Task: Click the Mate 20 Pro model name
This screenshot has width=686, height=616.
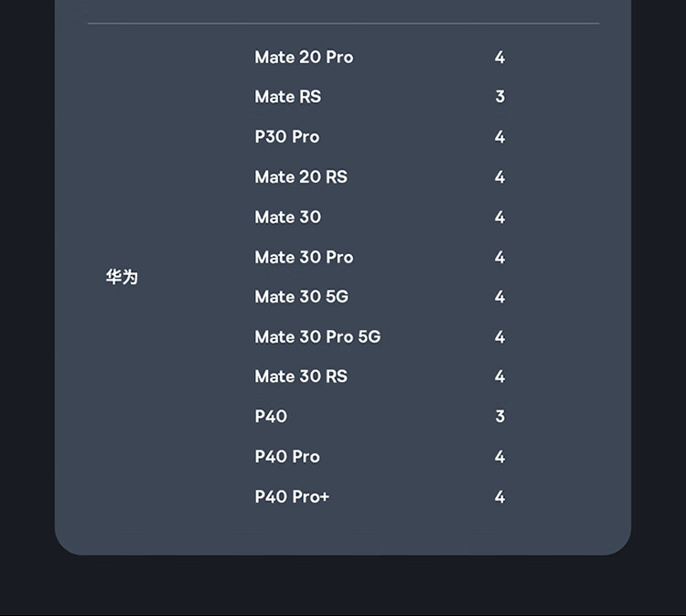Action: tap(304, 57)
